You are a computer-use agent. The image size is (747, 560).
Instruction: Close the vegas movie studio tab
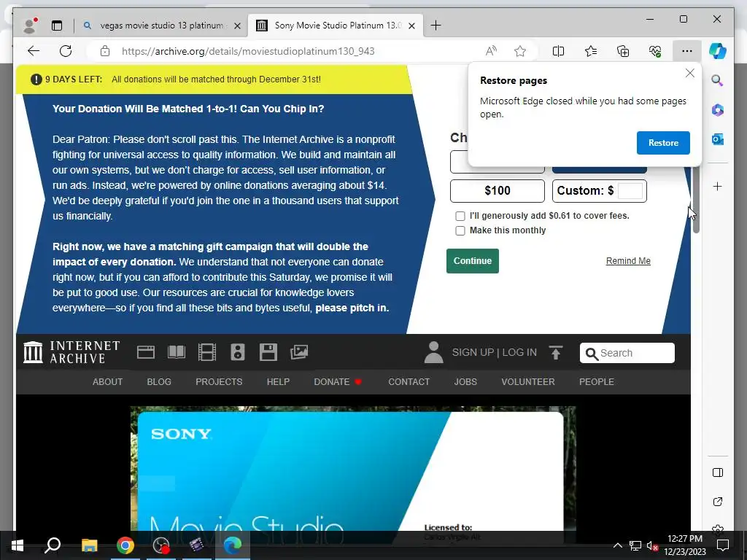(237, 26)
